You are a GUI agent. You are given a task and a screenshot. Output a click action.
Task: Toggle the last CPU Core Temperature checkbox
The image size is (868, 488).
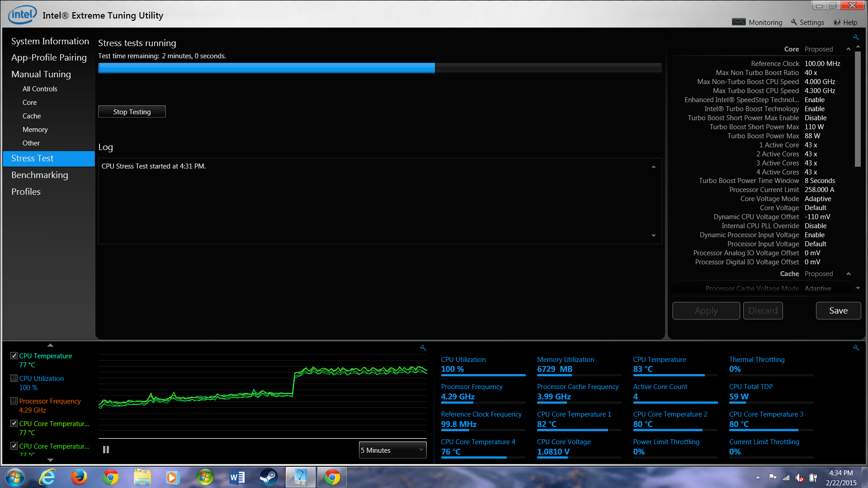click(14, 446)
